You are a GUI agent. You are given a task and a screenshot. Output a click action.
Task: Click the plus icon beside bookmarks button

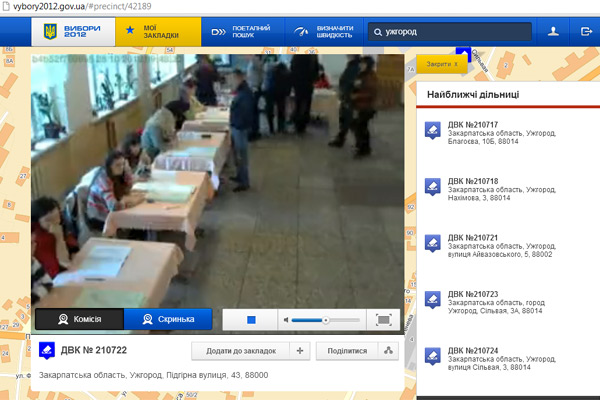(299, 351)
